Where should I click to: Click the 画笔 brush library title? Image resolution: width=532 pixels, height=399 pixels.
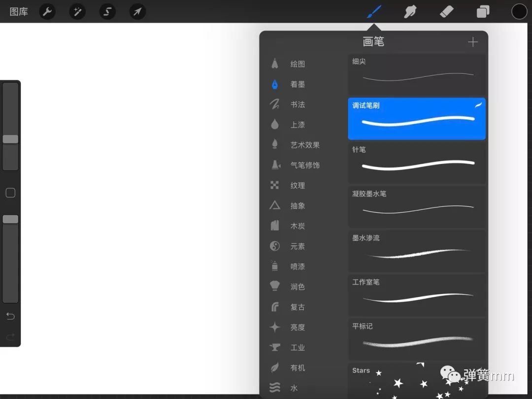point(373,42)
